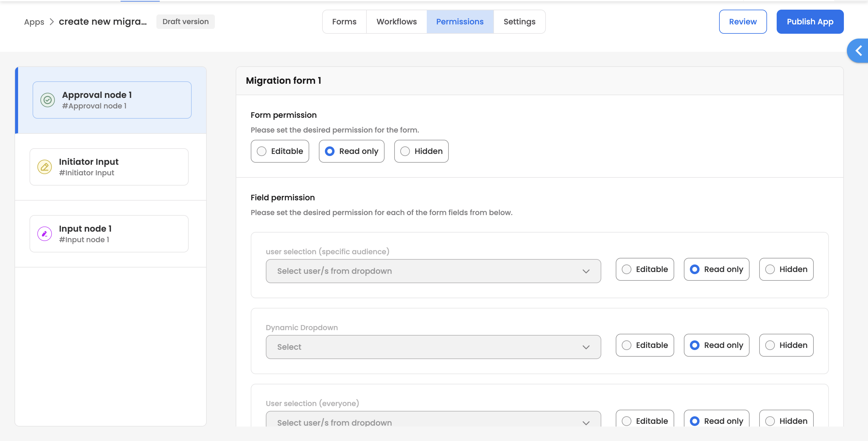Image resolution: width=868 pixels, height=441 pixels.
Task: Click the Publish App button
Action: tap(810, 22)
